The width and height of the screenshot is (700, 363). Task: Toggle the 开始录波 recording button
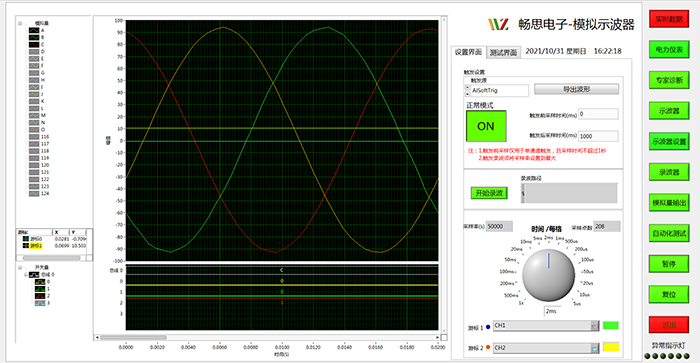(x=489, y=193)
